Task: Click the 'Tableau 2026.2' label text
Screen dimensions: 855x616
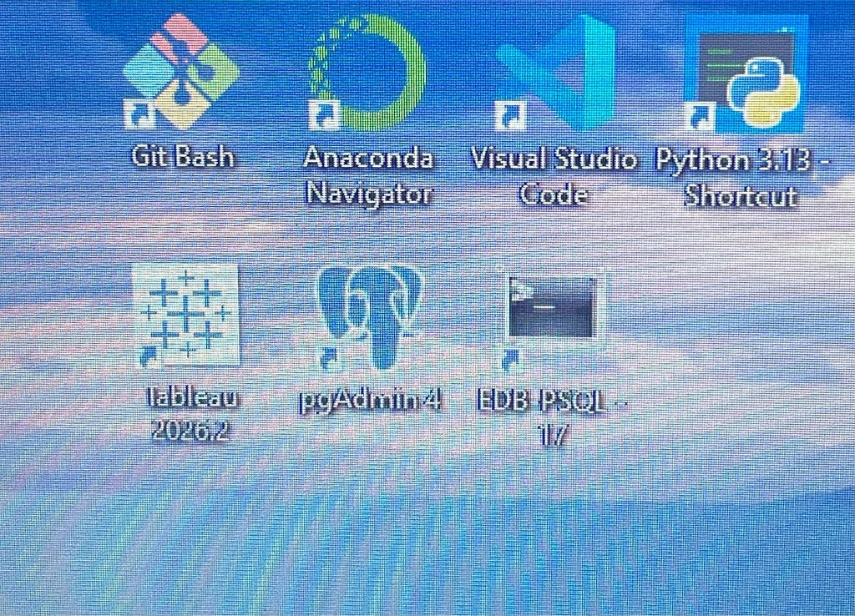Action: coord(191,414)
